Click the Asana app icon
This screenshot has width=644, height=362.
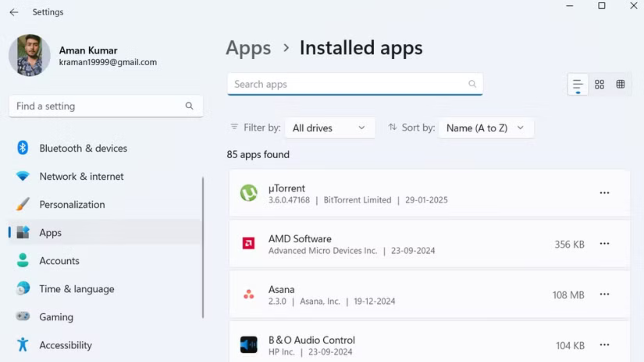click(x=249, y=294)
